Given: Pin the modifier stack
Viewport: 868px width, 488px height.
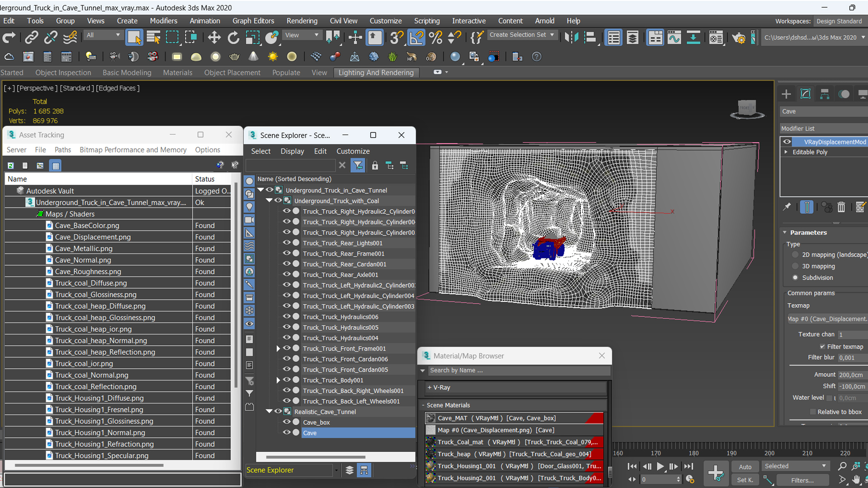Looking at the screenshot, I should point(787,207).
